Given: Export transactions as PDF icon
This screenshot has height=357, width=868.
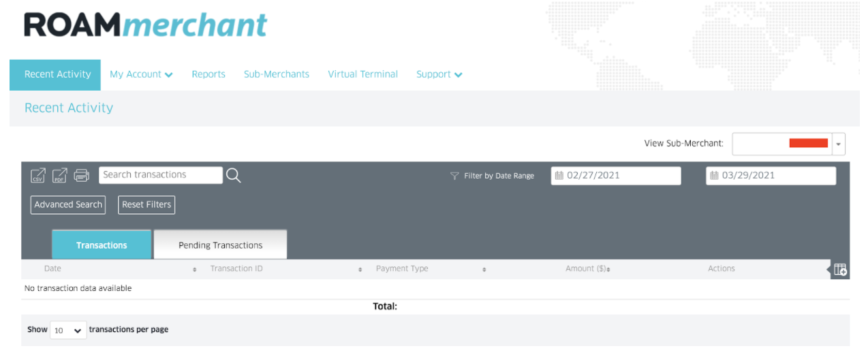Looking at the screenshot, I should [x=60, y=175].
